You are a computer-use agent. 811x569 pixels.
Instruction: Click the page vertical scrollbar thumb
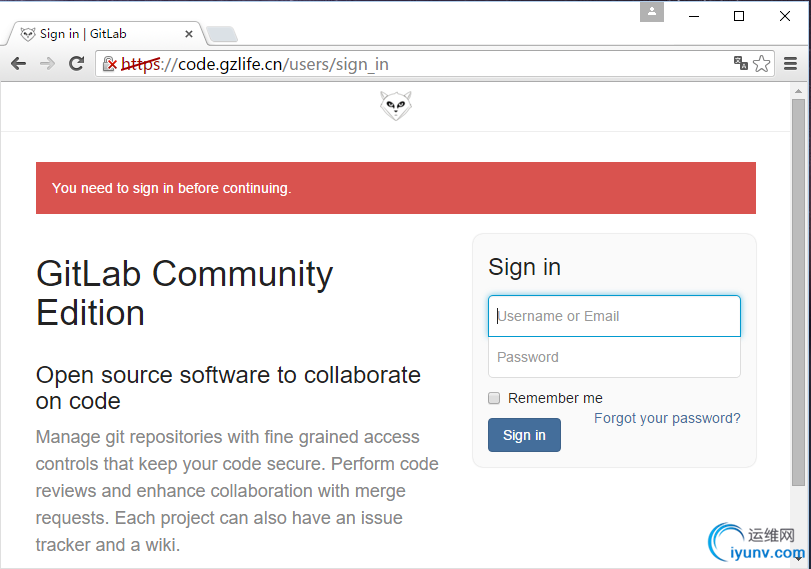(799, 292)
